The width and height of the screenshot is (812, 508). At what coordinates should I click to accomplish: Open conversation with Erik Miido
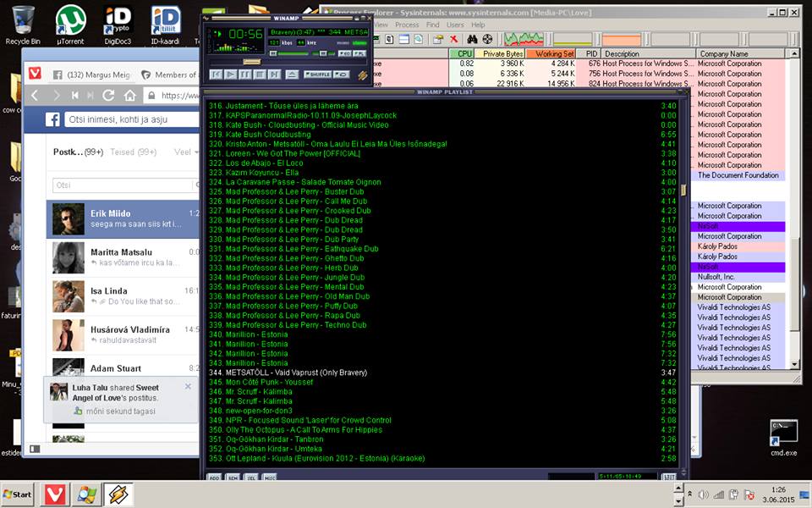[123, 219]
